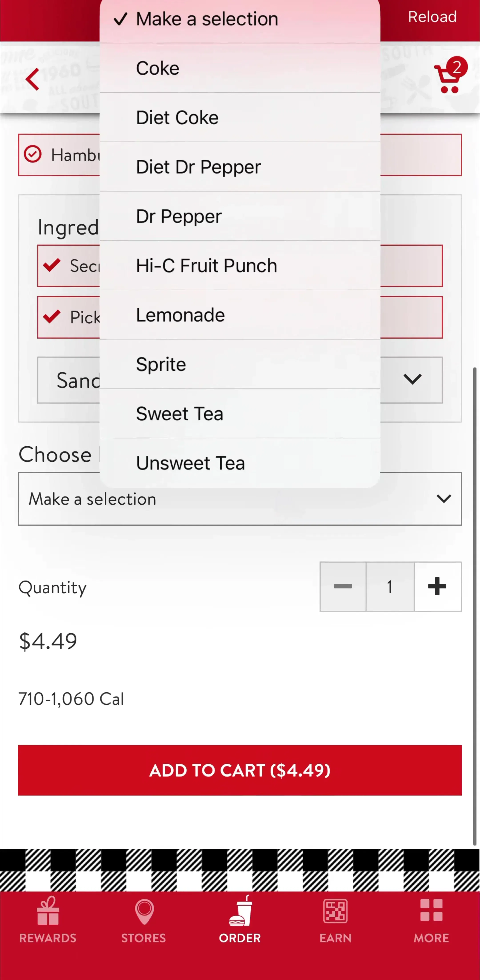
Task: Uncheck the Secret sauce ingredient checkbox
Action: pos(52,265)
